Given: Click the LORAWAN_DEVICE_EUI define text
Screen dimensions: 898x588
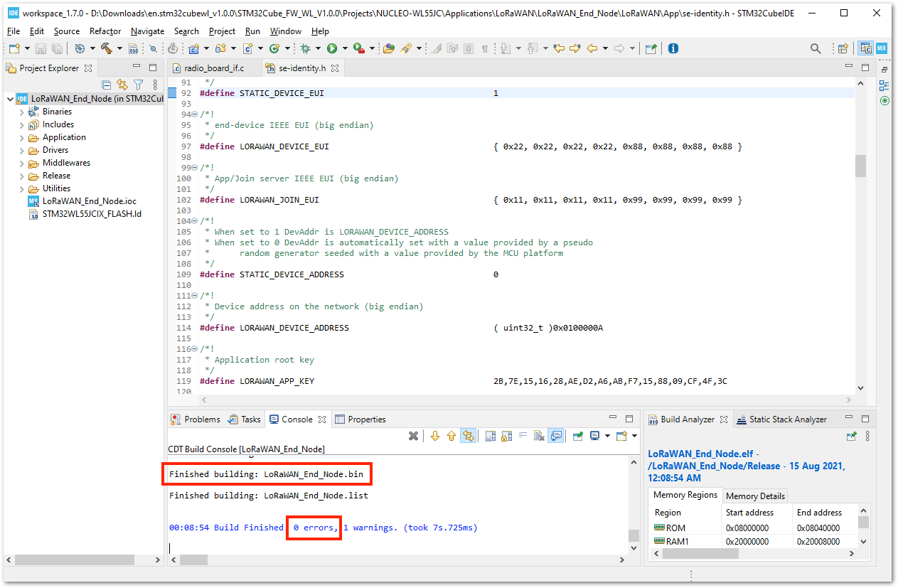Looking at the screenshot, I should [x=284, y=146].
